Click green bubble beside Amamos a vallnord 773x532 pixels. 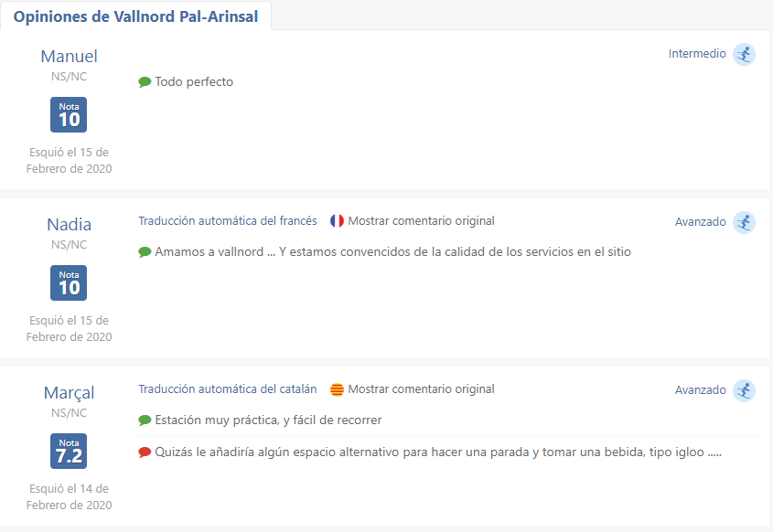(145, 252)
